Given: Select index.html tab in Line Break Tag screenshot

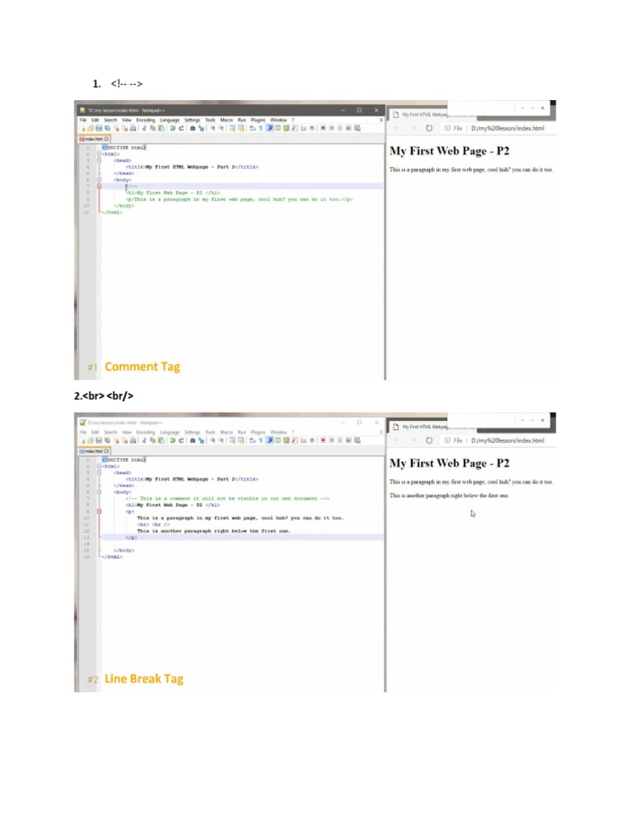Looking at the screenshot, I should click(x=94, y=451).
